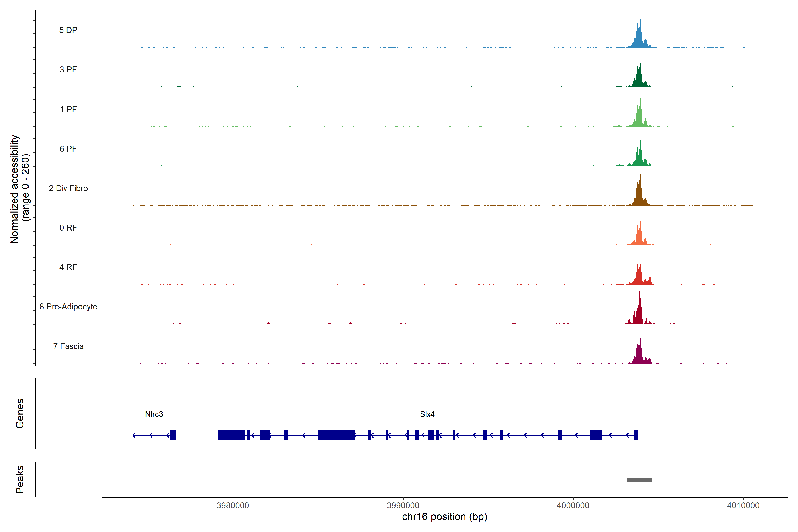Click the Nlrc3 gene name

[154, 414]
